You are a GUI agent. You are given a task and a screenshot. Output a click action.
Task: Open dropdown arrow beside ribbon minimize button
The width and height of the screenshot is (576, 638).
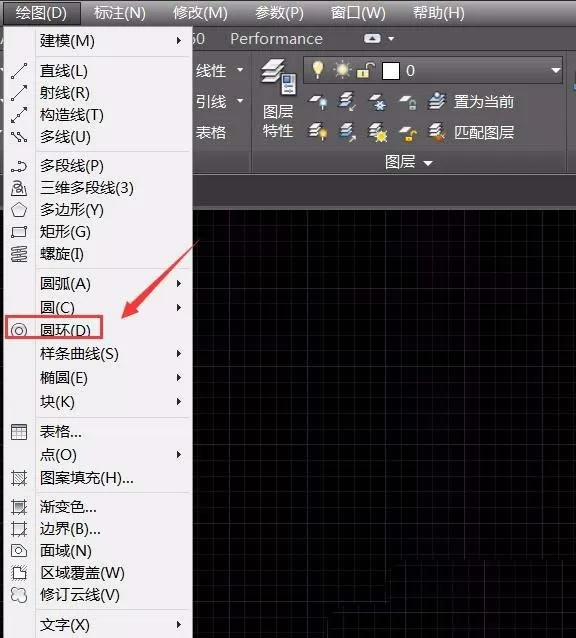point(391,39)
